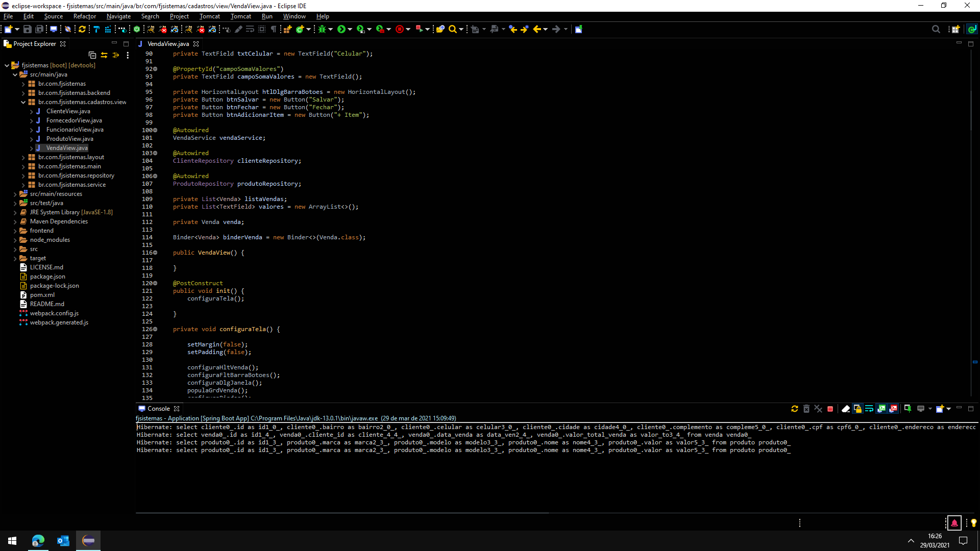Open the Refactor menu
This screenshot has height=551, width=980.
tap(85, 16)
